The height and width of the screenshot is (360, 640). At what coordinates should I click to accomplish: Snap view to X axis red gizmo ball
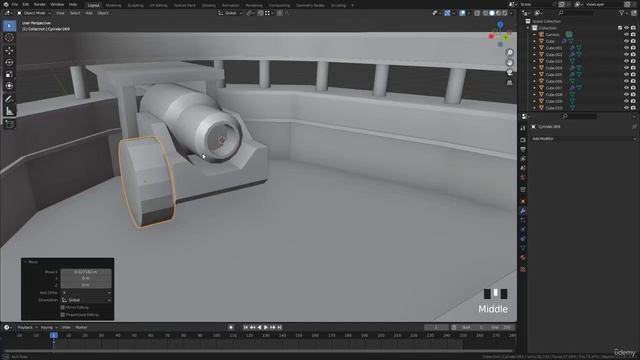tap(491, 36)
